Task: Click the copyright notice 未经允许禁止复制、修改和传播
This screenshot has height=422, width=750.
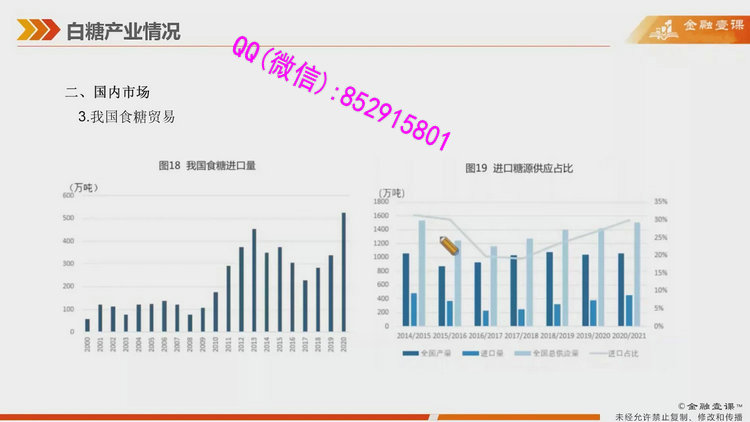Action: [680, 415]
